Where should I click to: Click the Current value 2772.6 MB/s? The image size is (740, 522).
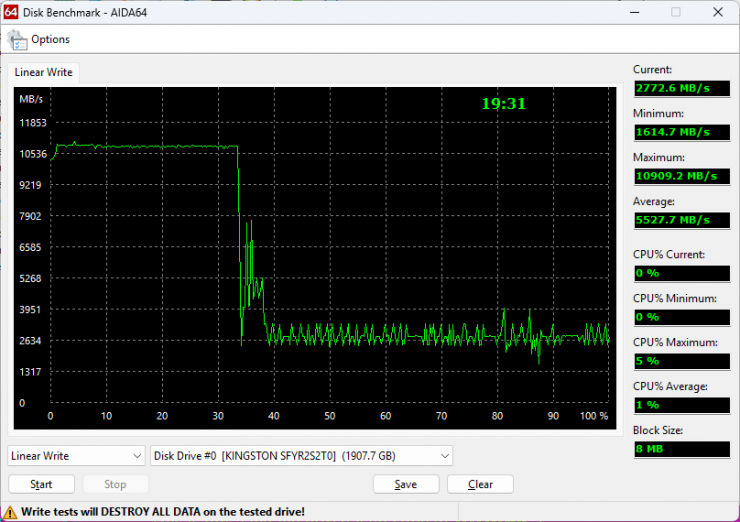pos(682,88)
